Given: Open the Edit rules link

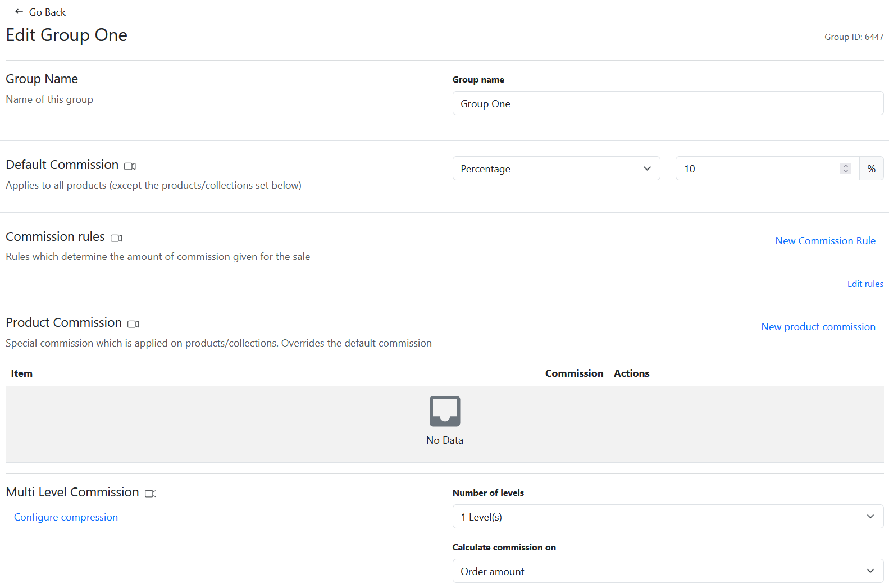Looking at the screenshot, I should tap(865, 284).
